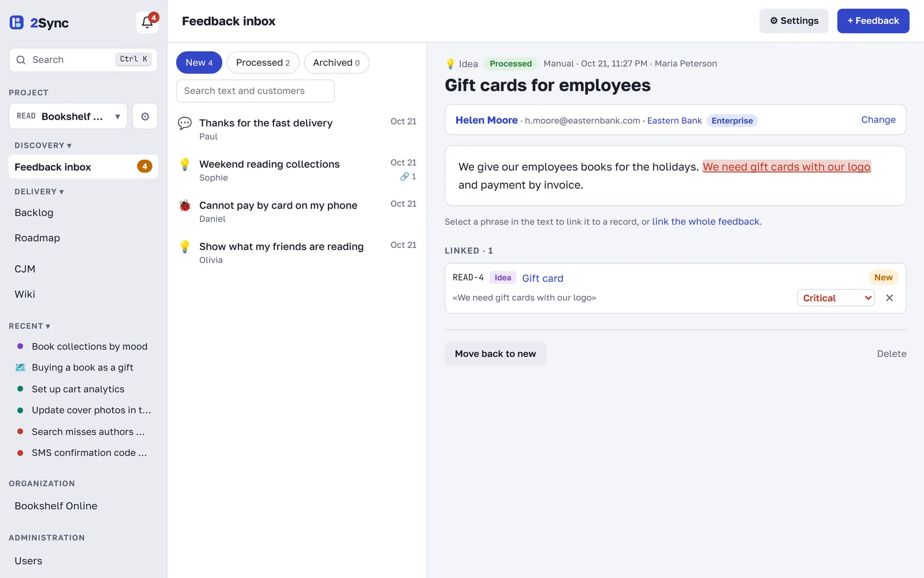Open Eastern Bank company link
This screenshot has height=578, width=924.
675,120
